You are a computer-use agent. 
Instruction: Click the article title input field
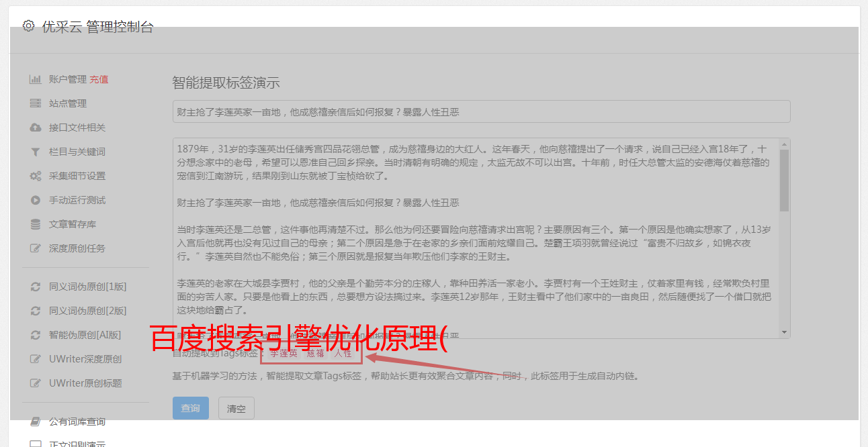(481, 111)
